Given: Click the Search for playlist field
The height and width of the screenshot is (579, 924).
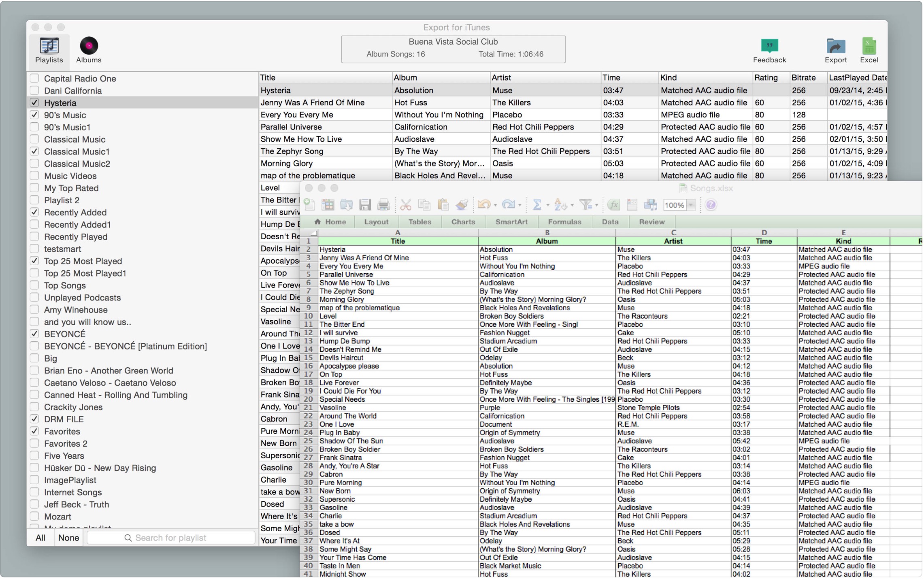Looking at the screenshot, I should (x=171, y=538).
